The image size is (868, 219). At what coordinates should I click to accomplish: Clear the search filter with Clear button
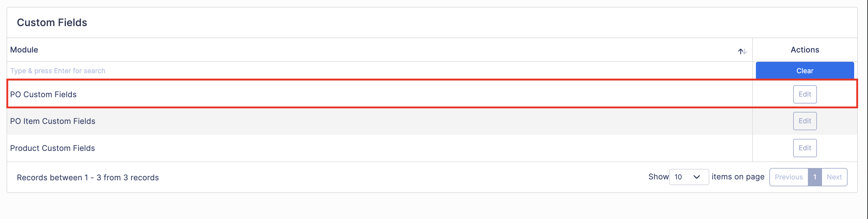pos(805,70)
